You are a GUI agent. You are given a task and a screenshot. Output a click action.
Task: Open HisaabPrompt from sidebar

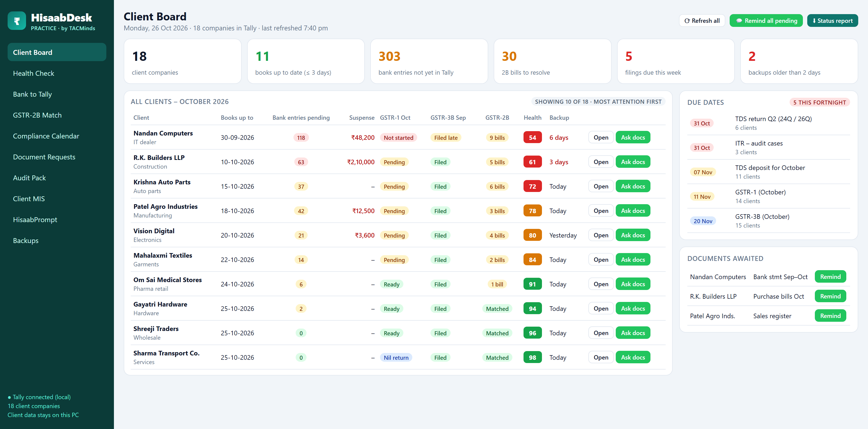(57, 220)
